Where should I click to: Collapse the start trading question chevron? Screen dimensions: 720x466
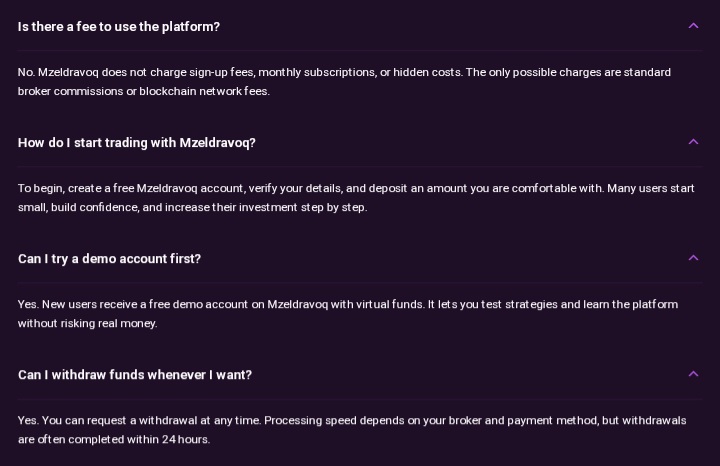[x=693, y=142]
